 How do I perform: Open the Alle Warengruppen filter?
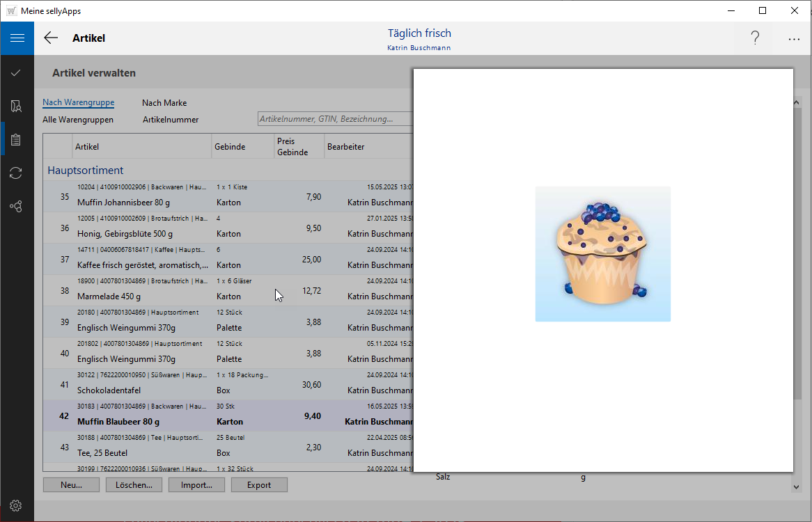coord(78,120)
